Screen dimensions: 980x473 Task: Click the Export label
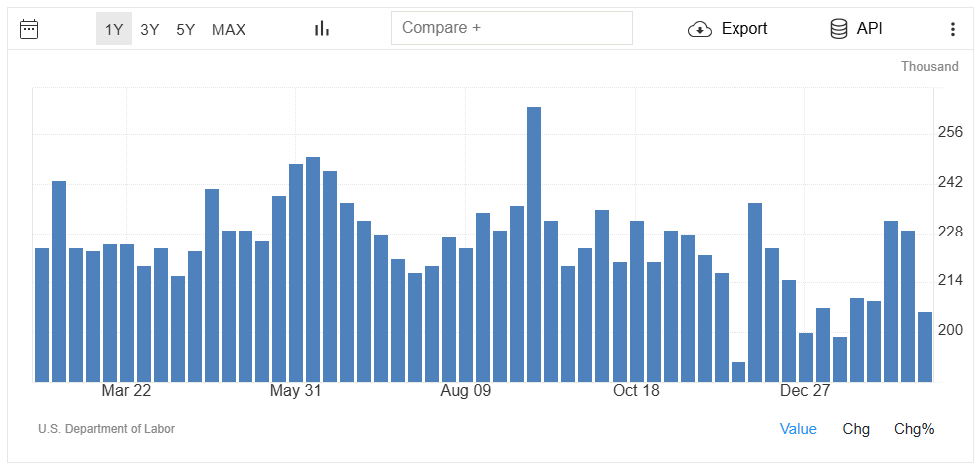pos(744,29)
